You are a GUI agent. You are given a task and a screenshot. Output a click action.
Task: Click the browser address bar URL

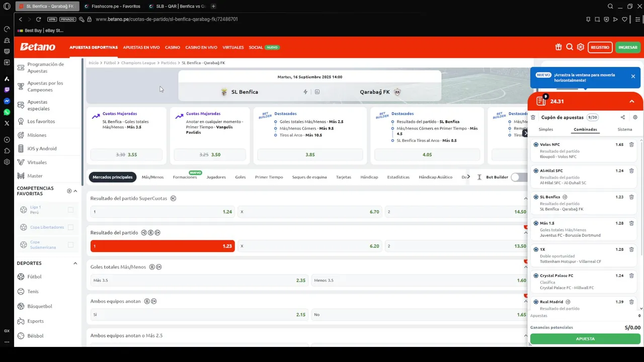[x=167, y=19]
